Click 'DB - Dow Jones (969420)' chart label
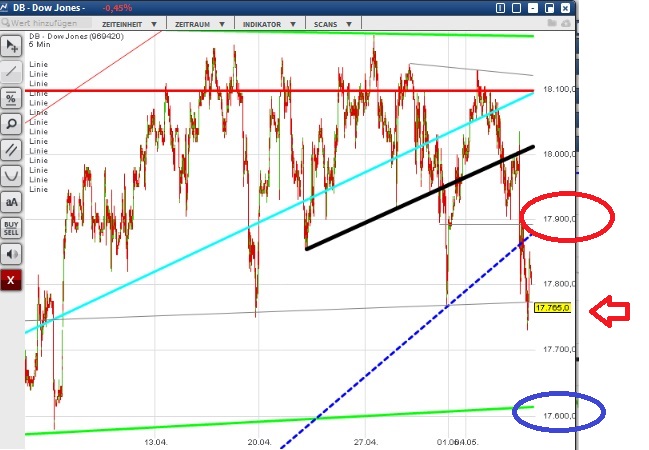 [76, 36]
